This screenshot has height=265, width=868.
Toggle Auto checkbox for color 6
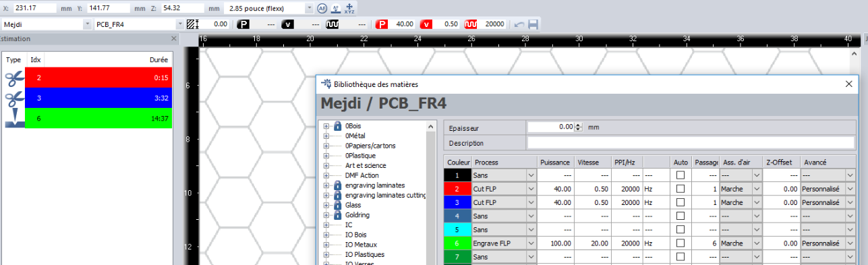[x=681, y=243]
